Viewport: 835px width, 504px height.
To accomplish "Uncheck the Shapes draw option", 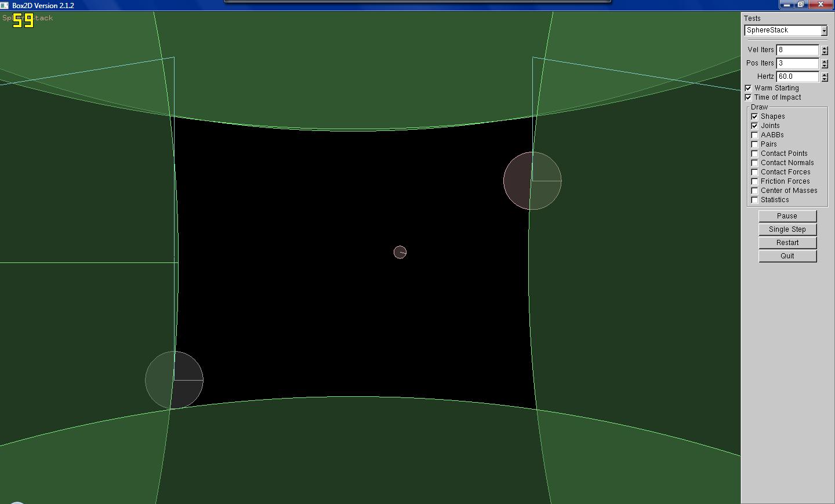I will coord(754,116).
